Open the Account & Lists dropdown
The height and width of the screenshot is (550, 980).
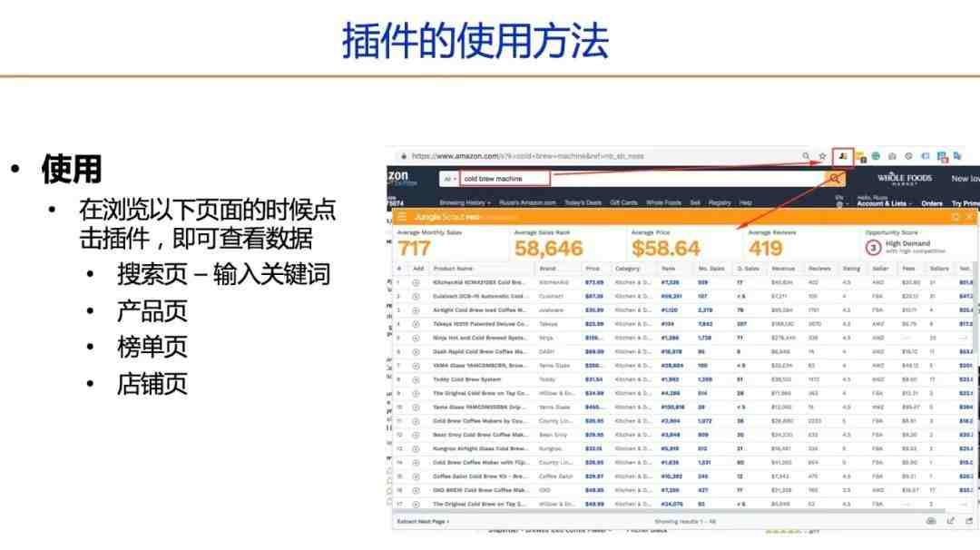[882, 201]
